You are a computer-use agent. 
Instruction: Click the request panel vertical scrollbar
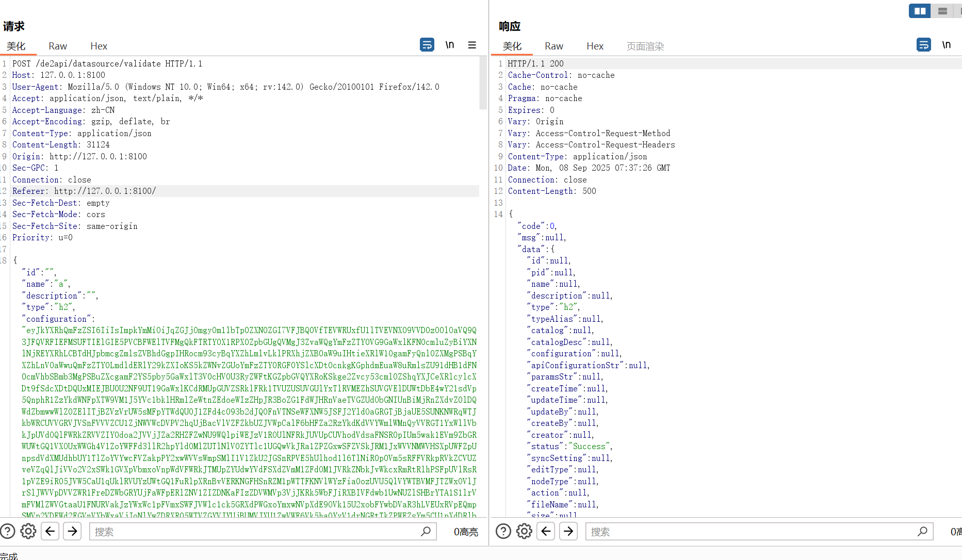click(483, 83)
